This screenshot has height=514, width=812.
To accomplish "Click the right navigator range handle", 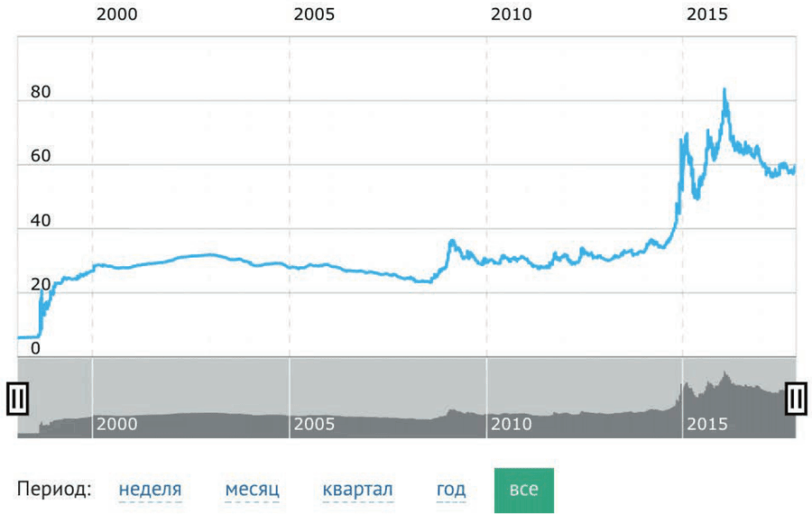I will 796,398.
